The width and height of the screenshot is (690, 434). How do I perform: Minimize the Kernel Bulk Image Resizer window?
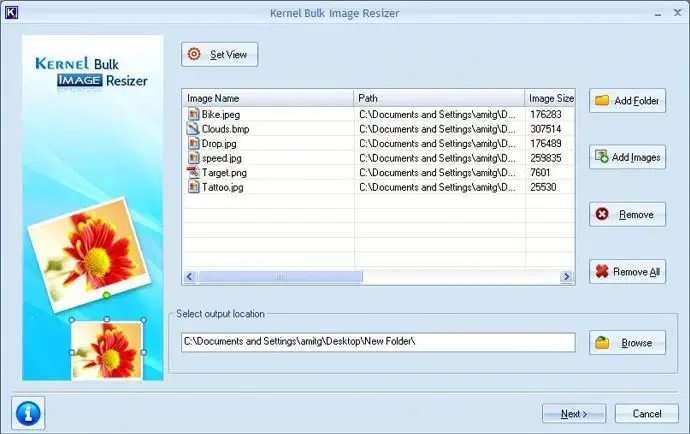pyautogui.click(x=658, y=14)
